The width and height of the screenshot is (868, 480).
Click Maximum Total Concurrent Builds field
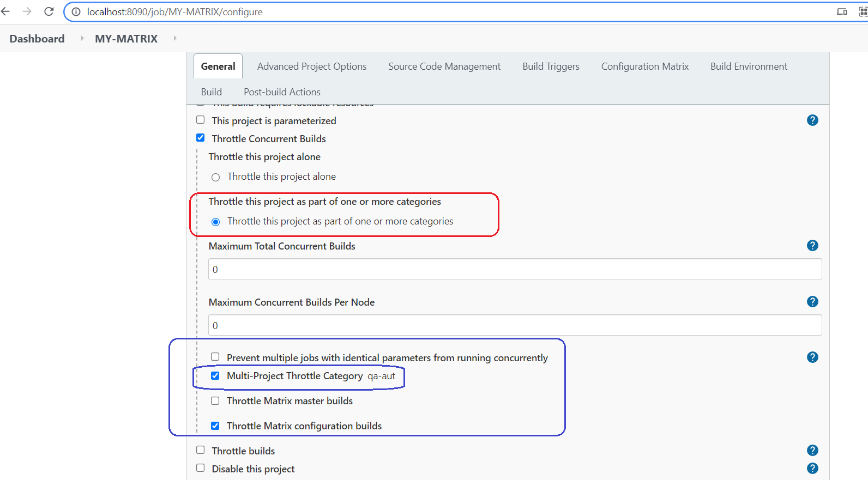tap(515, 270)
